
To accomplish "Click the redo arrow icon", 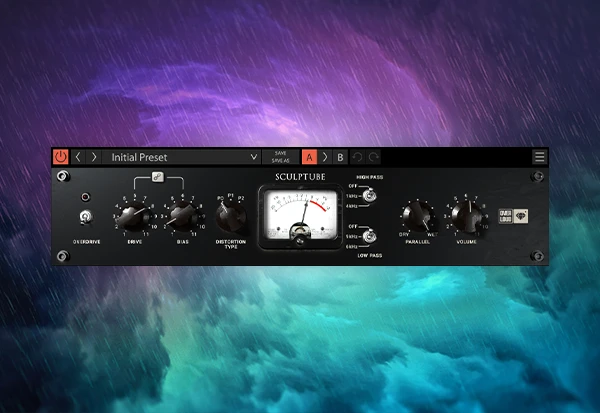I will (373, 157).
